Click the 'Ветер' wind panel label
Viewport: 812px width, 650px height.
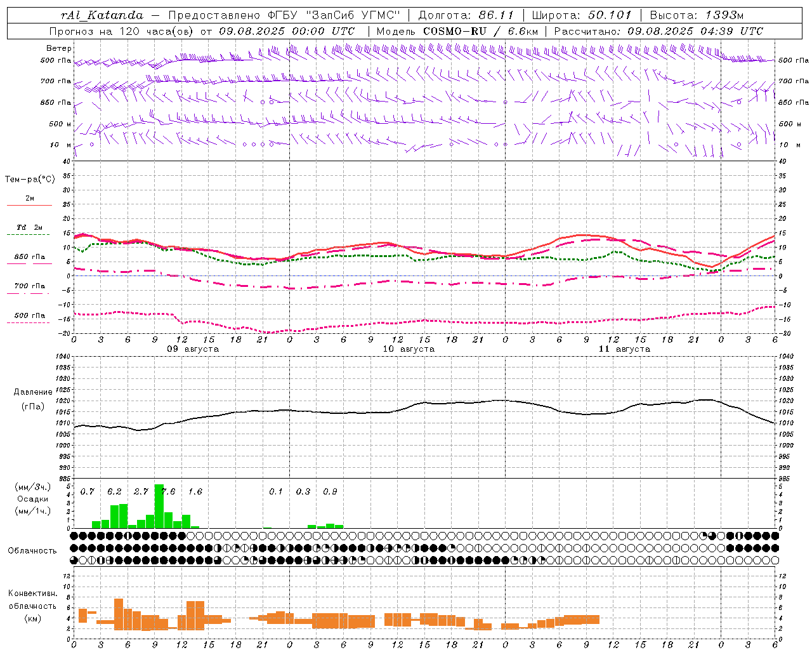click(x=59, y=48)
